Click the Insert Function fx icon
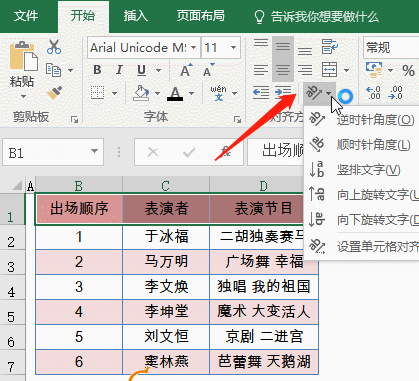419x381 pixels. click(x=226, y=153)
